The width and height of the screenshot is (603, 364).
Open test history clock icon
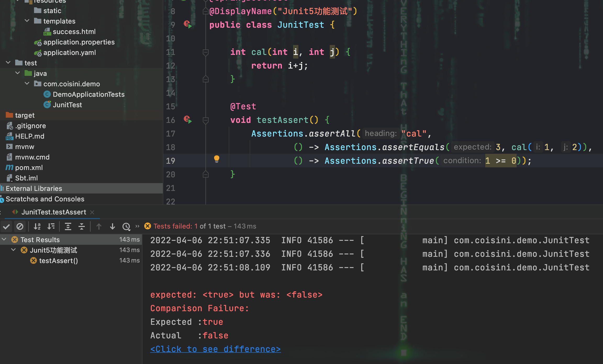pos(126,226)
